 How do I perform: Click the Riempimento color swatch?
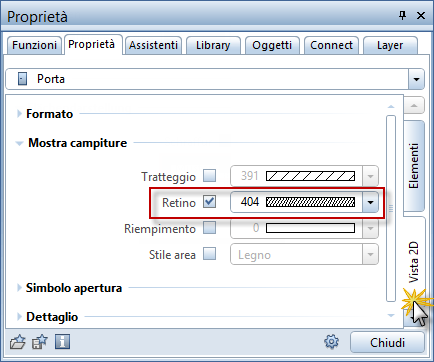pyautogui.click(x=310, y=228)
